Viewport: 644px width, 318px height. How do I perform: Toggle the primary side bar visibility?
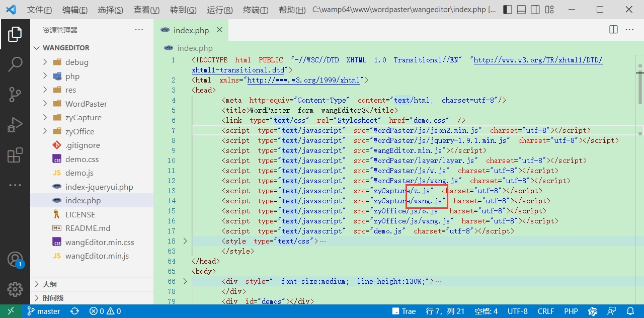coord(508,10)
